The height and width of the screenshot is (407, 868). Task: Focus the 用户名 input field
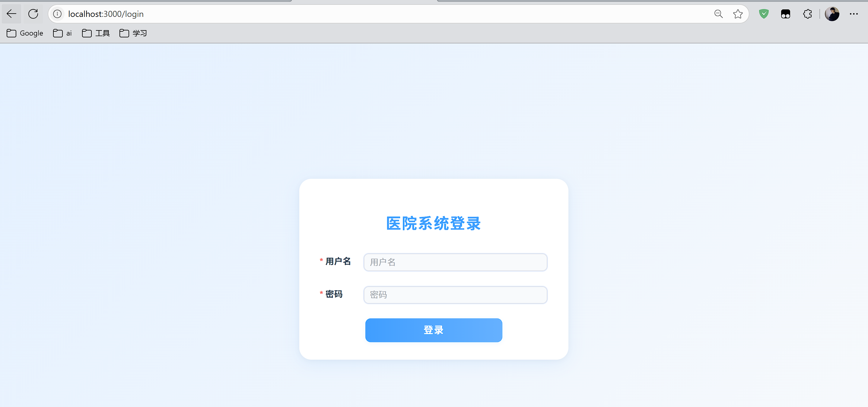coord(455,262)
